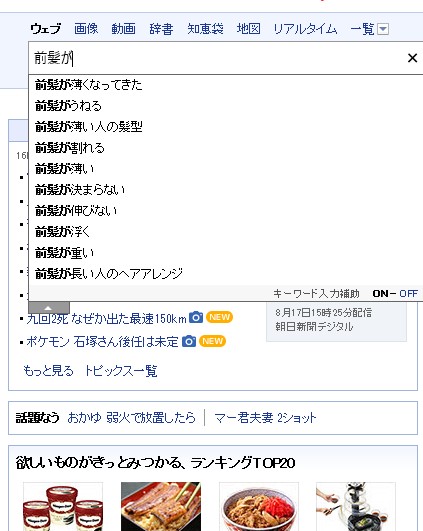Switch to the 知恵袋 search tab
The width and height of the screenshot is (423, 531).
click(x=205, y=29)
